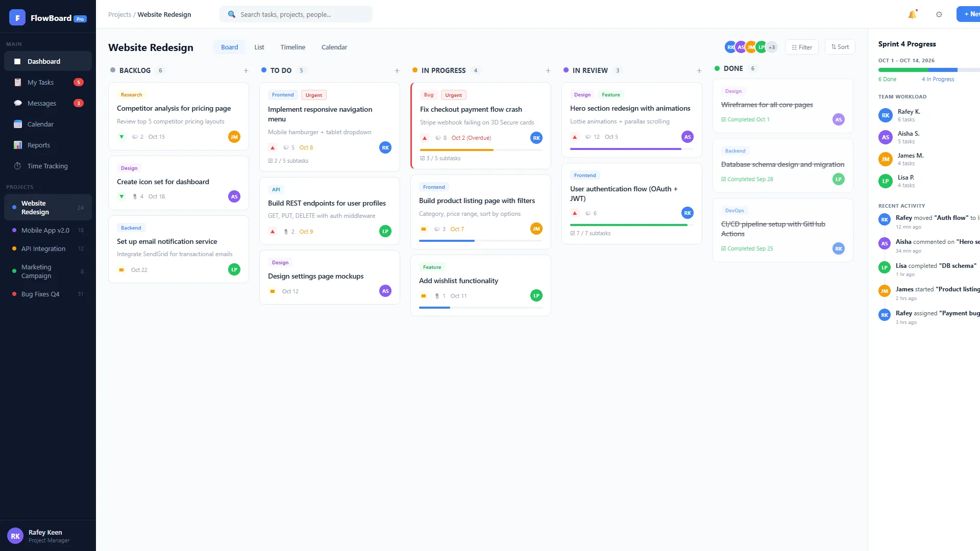Click Build product listing page title
This screenshot has height=551, width=980.
click(x=477, y=201)
